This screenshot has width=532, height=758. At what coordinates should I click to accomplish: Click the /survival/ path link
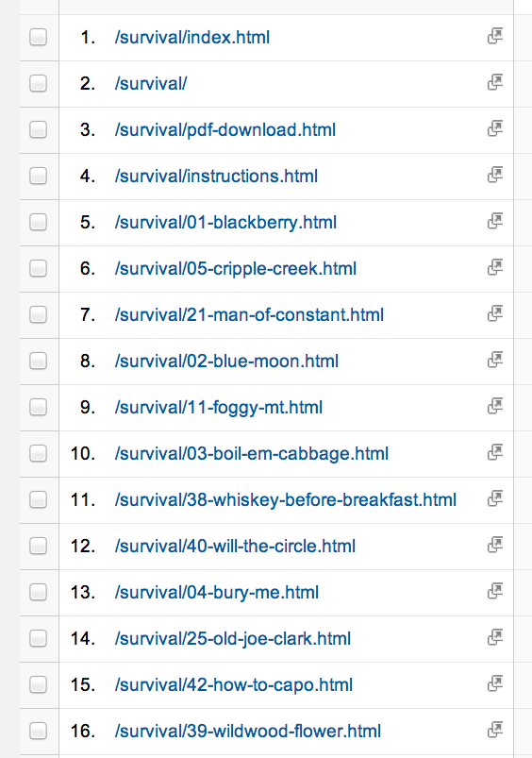(150, 84)
